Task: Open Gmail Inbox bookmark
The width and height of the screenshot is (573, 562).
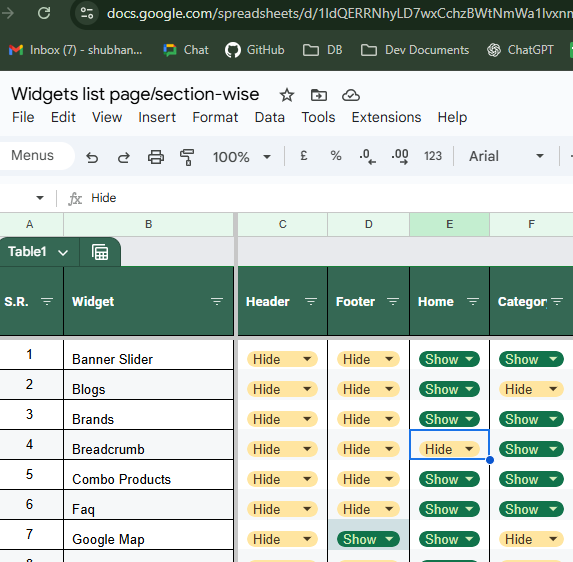Action: (x=75, y=50)
